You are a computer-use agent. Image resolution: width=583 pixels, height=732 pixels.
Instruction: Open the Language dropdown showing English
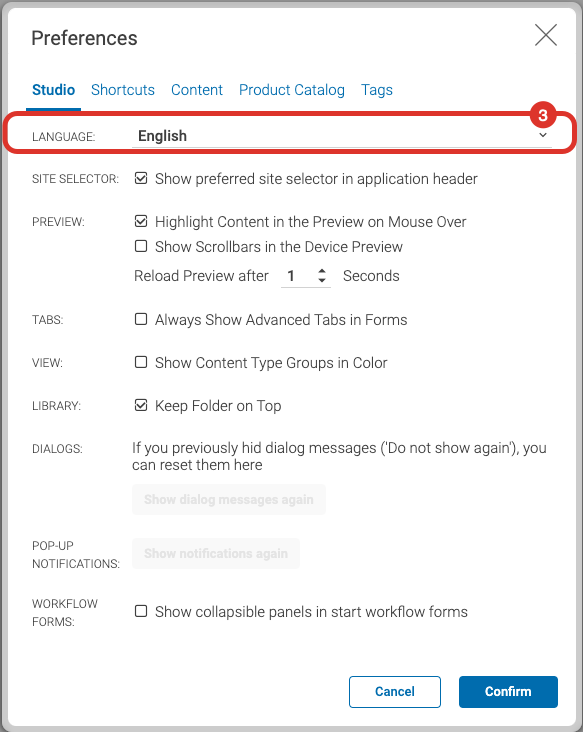[x=342, y=136]
